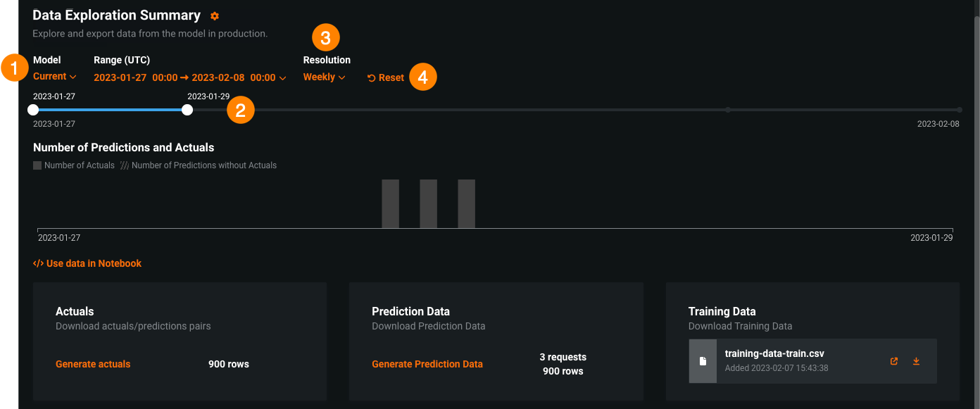Click the Use data in Notebook link
The height and width of the screenshot is (409, 980).
[x=94, y=263]
